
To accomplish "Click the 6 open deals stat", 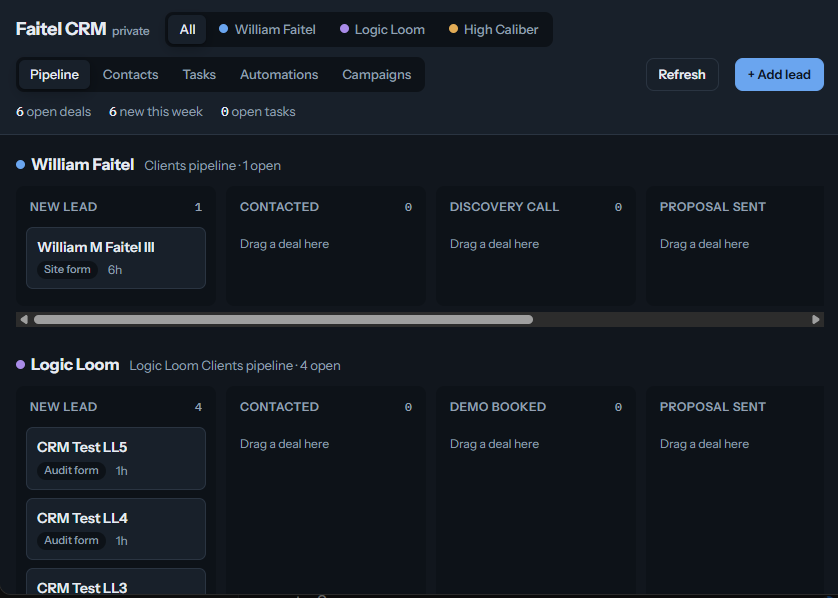I will (x=53, y=112).
